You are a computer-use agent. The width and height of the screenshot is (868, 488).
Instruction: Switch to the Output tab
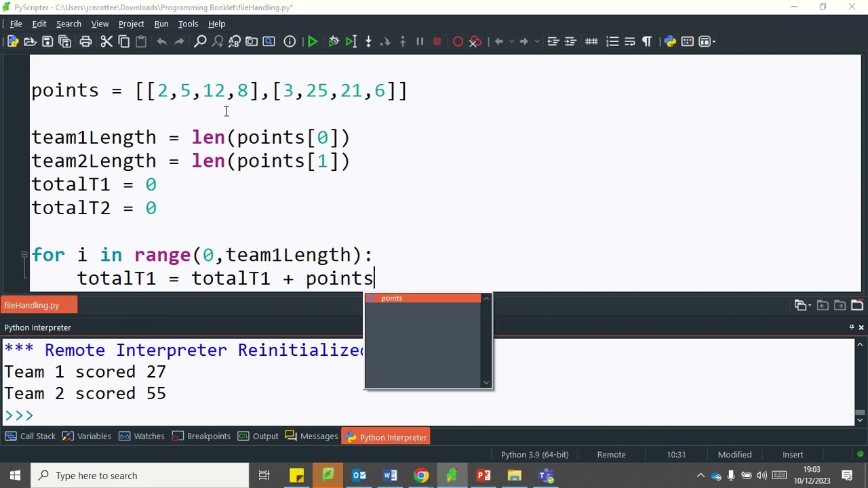(258, 436)
